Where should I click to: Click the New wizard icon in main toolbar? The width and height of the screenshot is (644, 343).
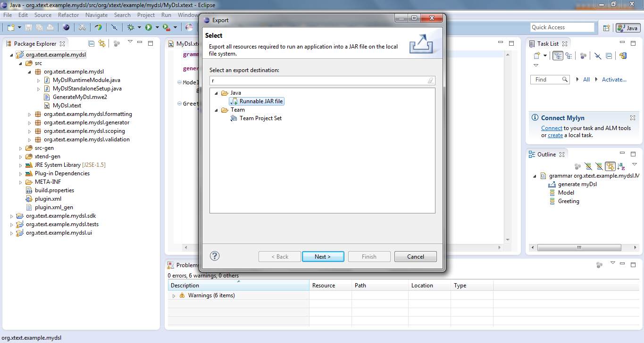(10, 27)
